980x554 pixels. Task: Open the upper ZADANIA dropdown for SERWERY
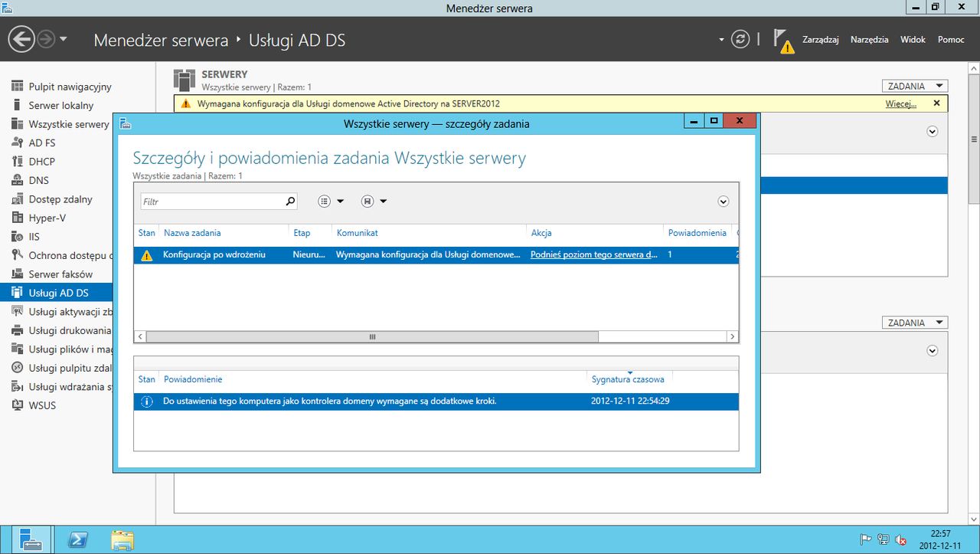point(915,87)
